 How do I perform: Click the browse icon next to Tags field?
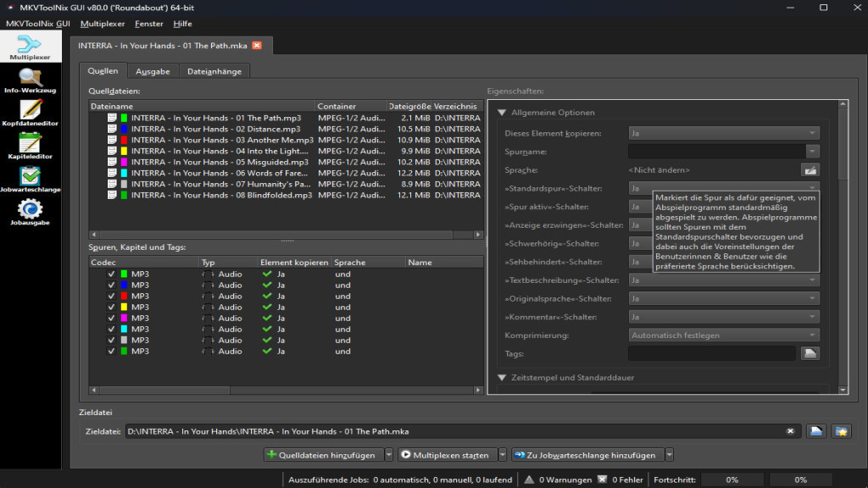point(810,353)
